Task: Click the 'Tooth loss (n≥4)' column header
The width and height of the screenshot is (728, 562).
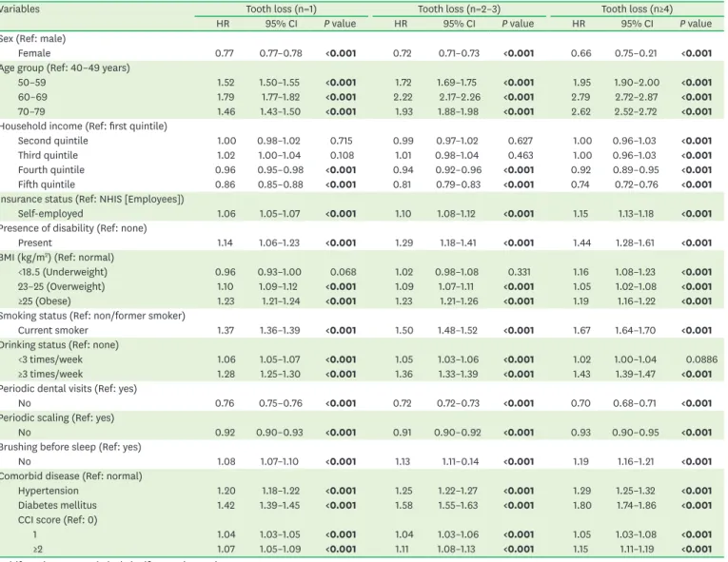Action: [x=637, y=9]
